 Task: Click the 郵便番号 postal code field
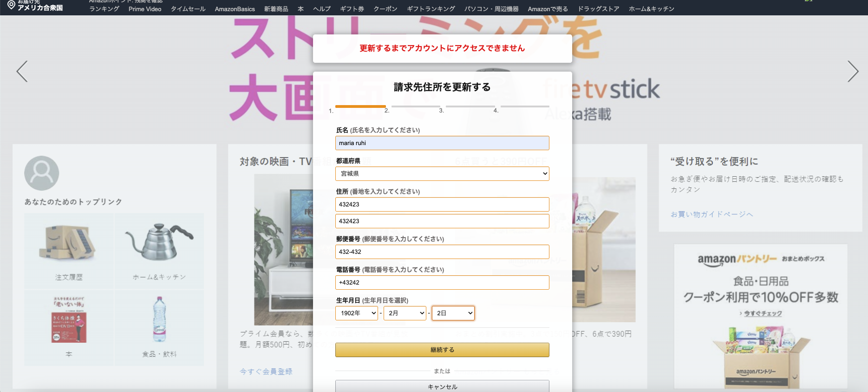[442, 252]
